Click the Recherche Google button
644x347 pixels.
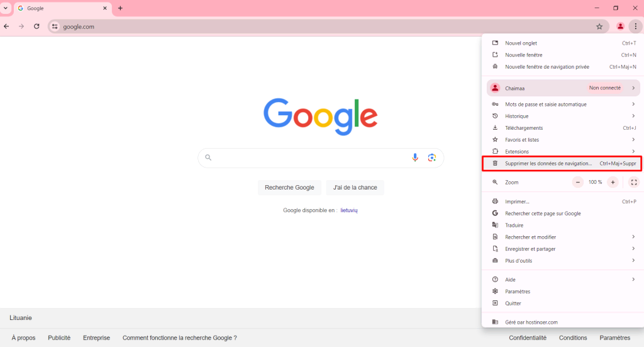(289, 188)
